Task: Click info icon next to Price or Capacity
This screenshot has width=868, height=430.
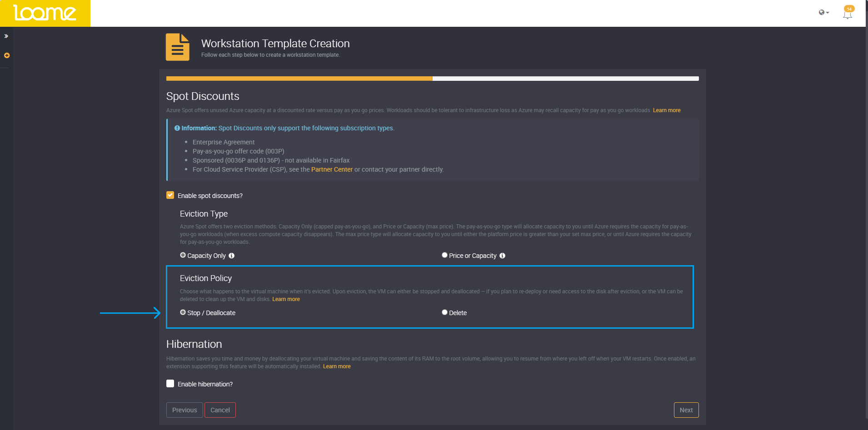Action: 502,256
